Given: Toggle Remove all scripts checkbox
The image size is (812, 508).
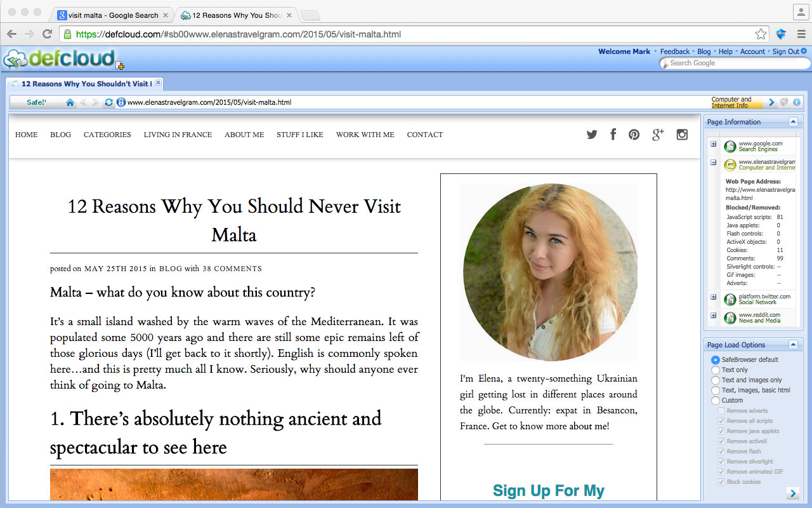Looking at the screenshot, I should pos(721,421).
